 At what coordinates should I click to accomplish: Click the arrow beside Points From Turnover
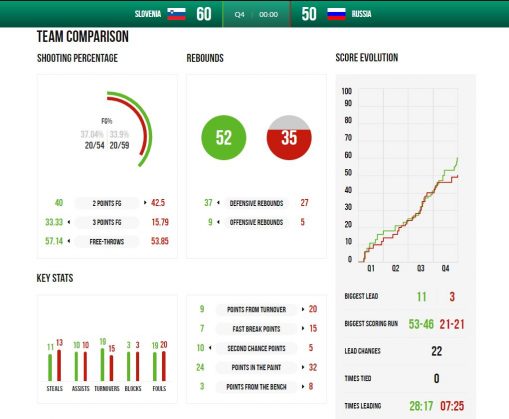tap(303, 309)
